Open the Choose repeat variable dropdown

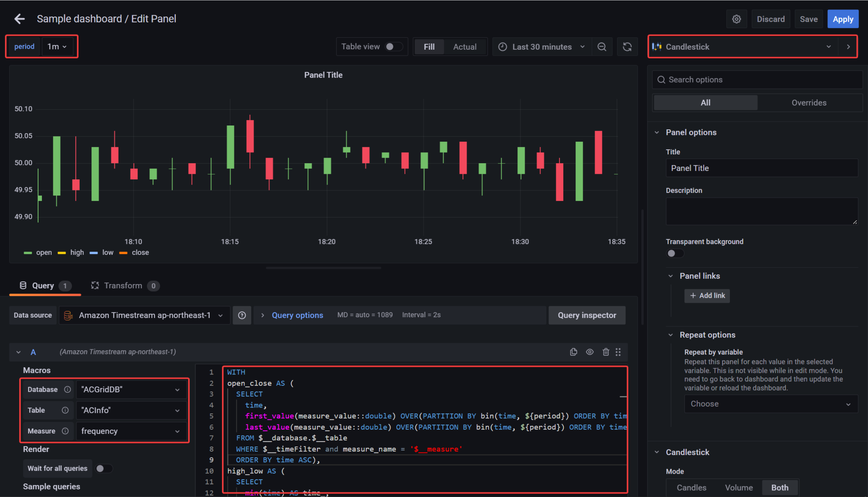click(770, 404)
